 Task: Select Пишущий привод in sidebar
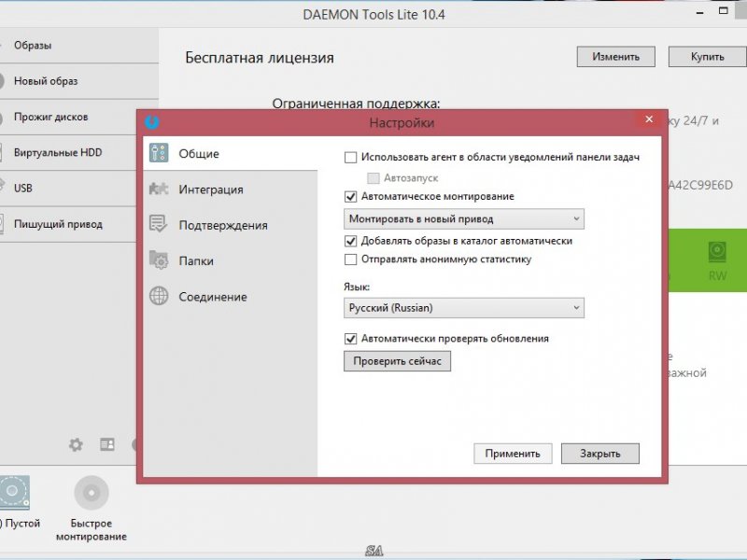coord(68,224)
